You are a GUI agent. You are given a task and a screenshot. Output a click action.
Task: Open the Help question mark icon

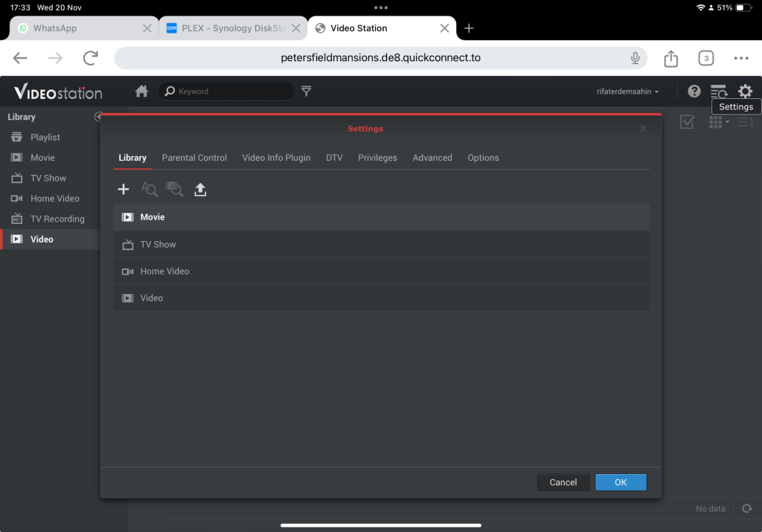coord(694,91)
